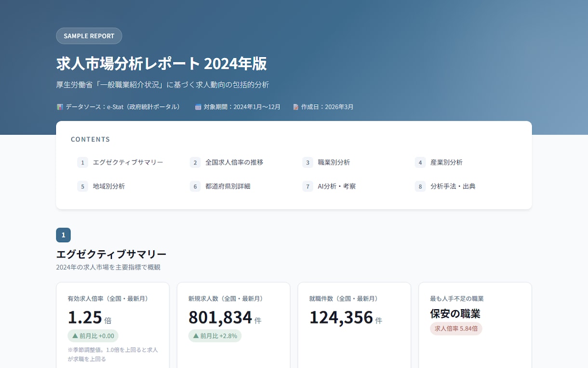Open contents link 産業別分析
This screenshot has height=368, width=588.
click(x=446, y=163)
